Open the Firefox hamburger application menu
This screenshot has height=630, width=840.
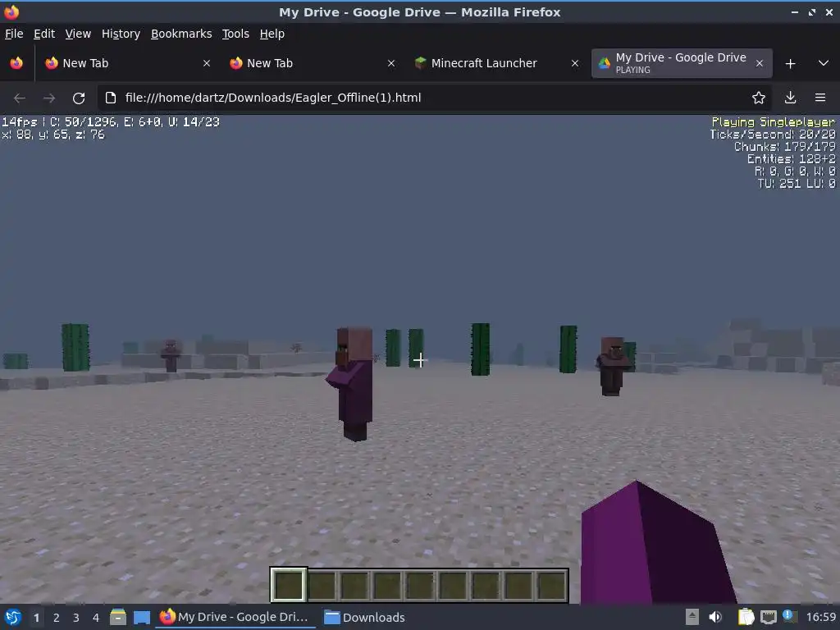point(820,98)
